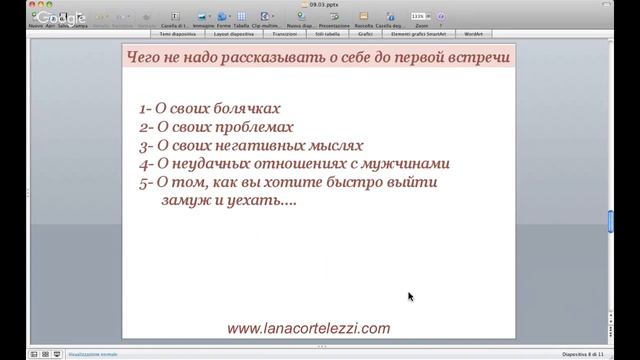640x360 pixels.
Task: Click the blue vertical scrollbar thumb
Action: pyautogui.click(x=610, y=221)
